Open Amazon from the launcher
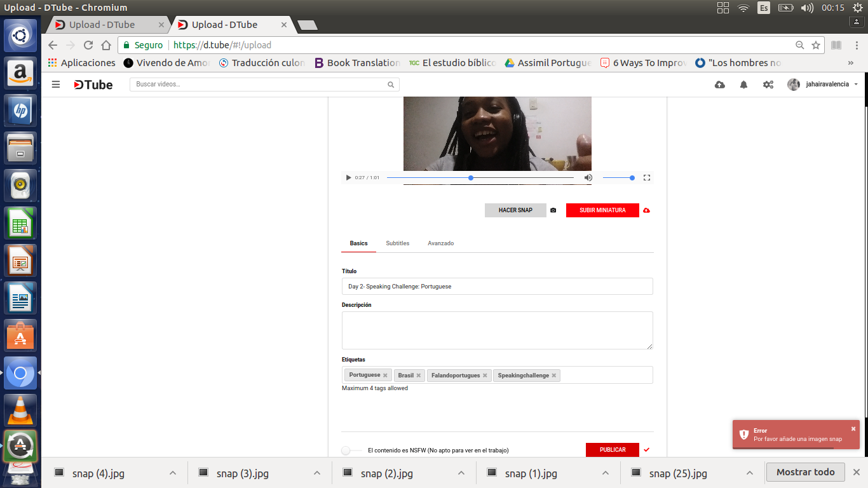 click(x=20, y=73)
